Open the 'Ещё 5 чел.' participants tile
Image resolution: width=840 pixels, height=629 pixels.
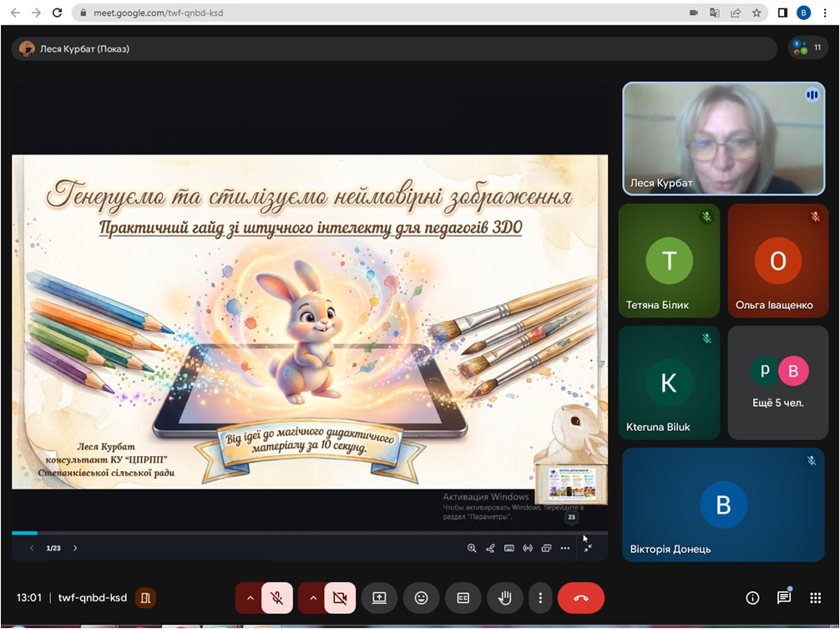tap(777, 383)
